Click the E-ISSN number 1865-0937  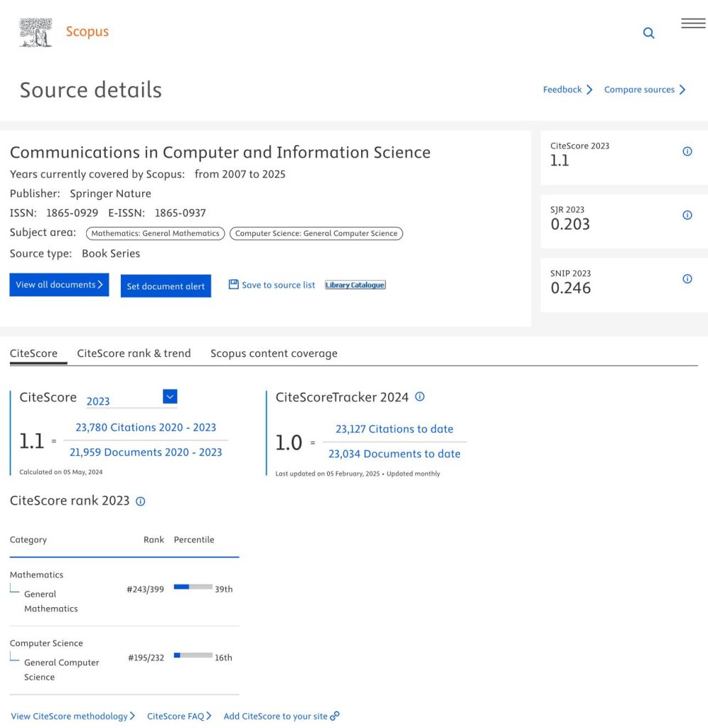click(x=180, y=213)
